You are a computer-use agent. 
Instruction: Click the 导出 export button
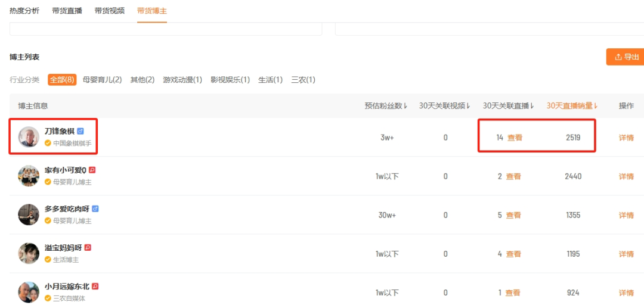click(626, 57)
